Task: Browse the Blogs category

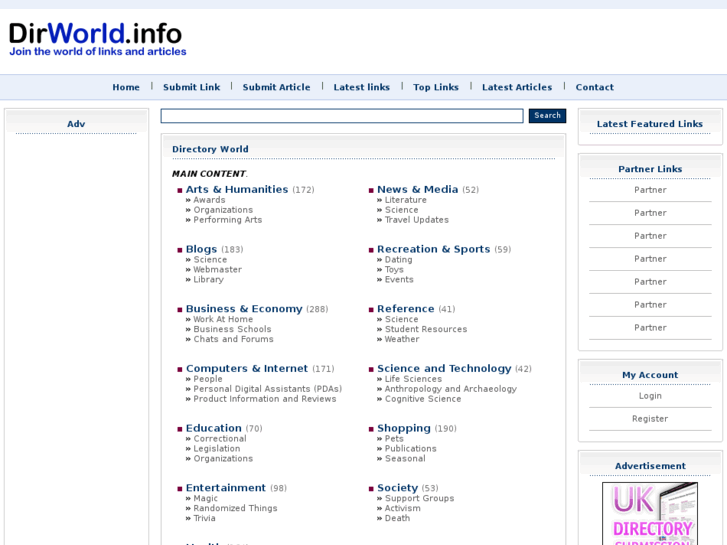Action: tap(201, 249)
